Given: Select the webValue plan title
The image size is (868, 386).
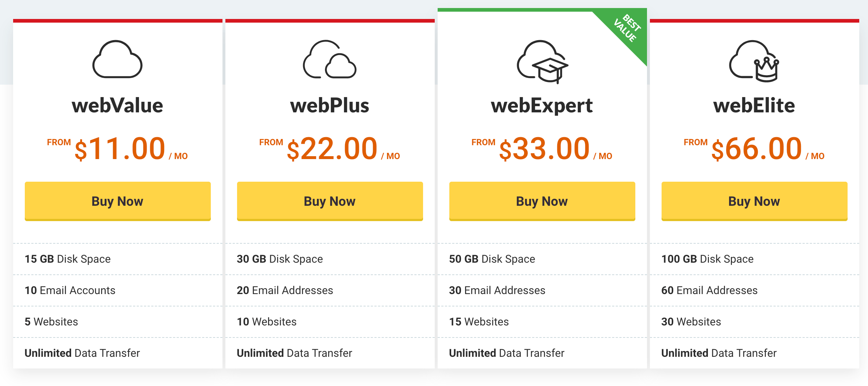Looking at the screenshot, I should [x=117, y=106].
